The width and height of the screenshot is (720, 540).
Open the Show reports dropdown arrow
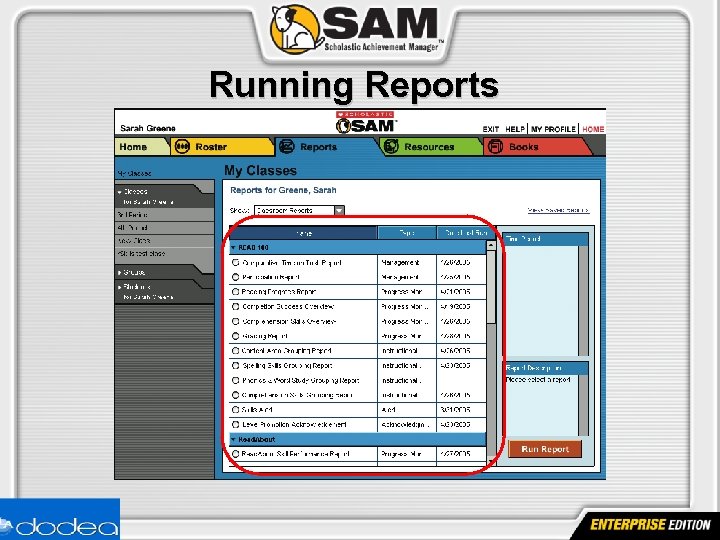point(339,210)
